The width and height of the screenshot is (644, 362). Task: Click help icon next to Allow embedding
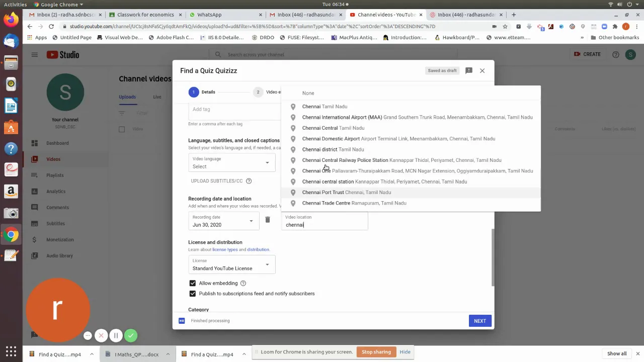tap(243, 283)
